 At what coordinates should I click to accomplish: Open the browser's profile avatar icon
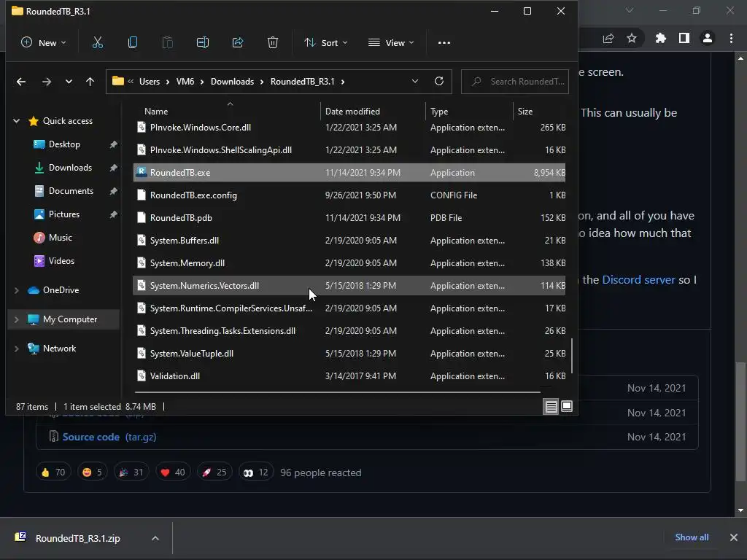[x=708, y=38]
